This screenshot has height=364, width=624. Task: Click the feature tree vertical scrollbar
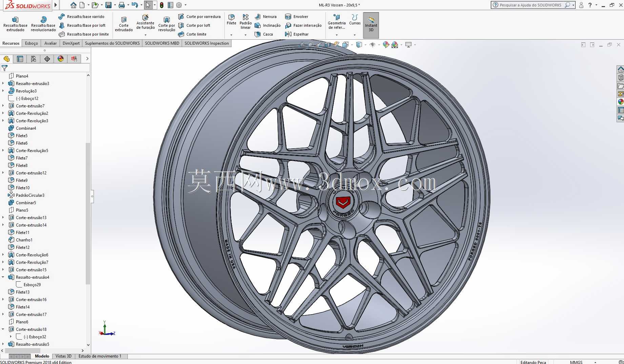(x=88, y=213)
